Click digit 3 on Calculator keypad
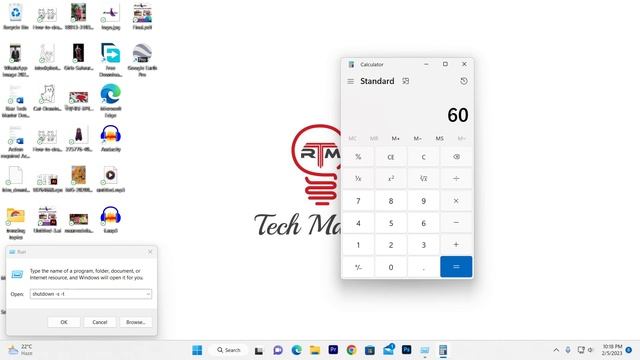640x360 pixels. pos(423,245)
